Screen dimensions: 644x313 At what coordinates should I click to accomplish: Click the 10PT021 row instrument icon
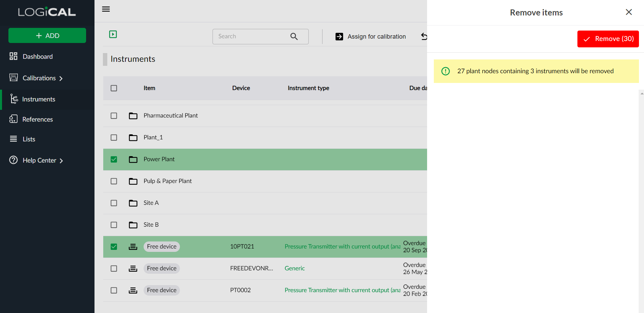pos(133,247)
